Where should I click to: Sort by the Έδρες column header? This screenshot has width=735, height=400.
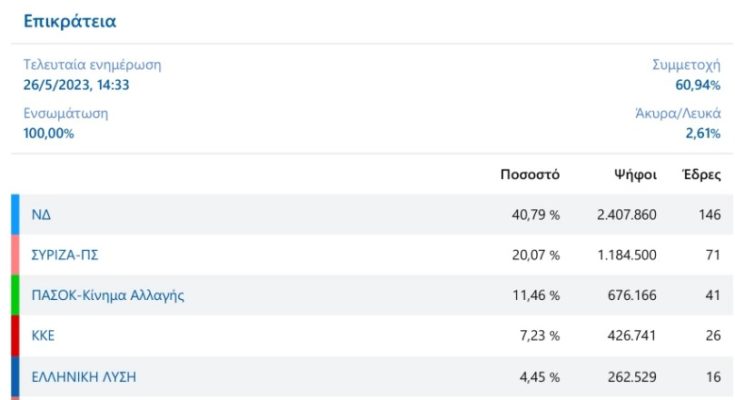[701, 175]
